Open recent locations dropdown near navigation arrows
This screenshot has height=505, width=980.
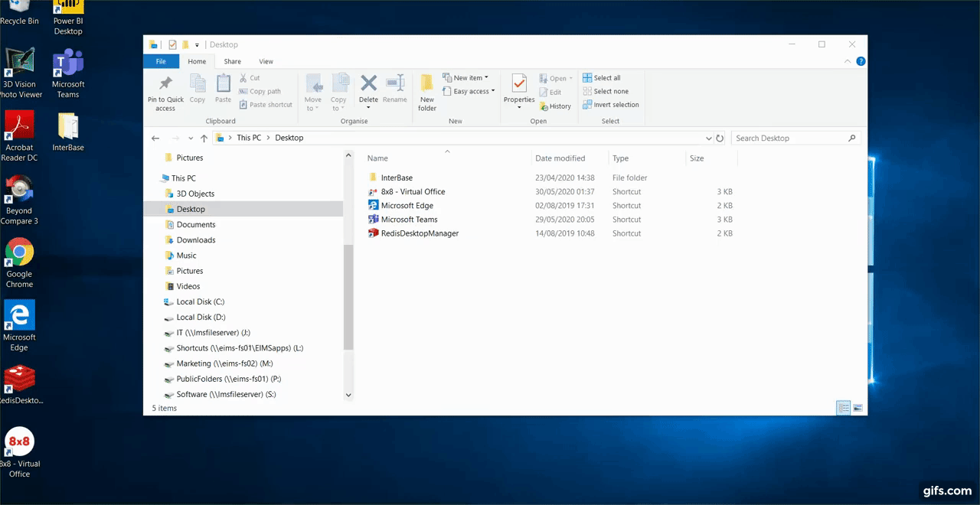(189, 138)
